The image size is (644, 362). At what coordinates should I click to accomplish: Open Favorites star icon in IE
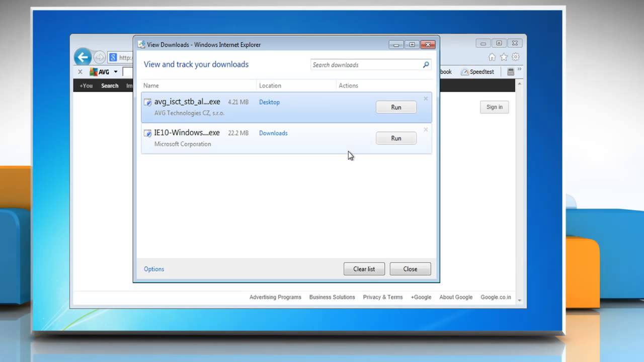pyautogui.click(x=504, y=57)
